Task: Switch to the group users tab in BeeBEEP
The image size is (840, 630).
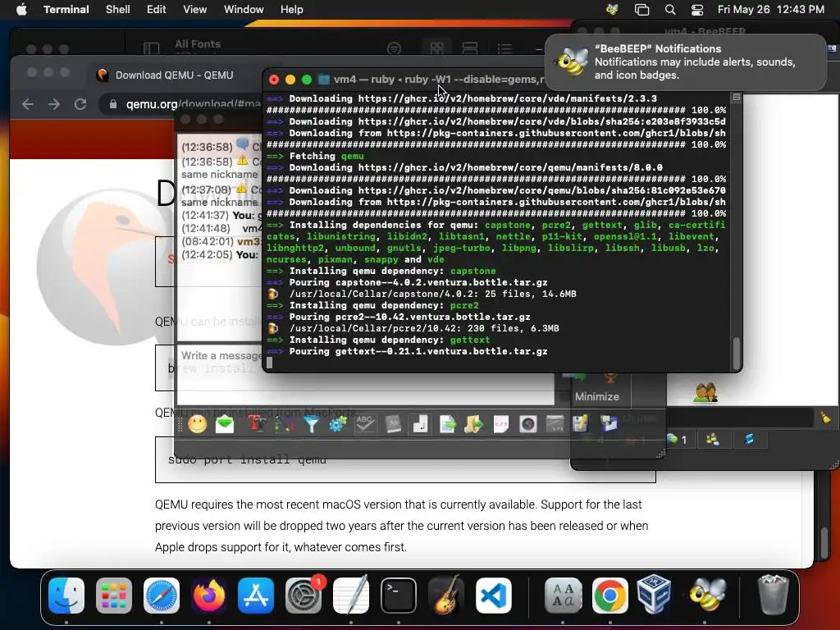Action: tap(713, 440)
